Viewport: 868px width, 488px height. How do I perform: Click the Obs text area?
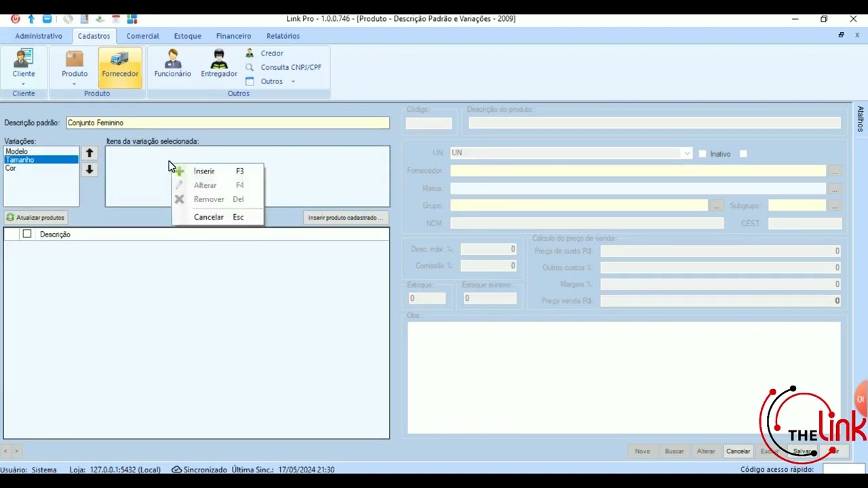pyautogui.click(x=624, y=378)
